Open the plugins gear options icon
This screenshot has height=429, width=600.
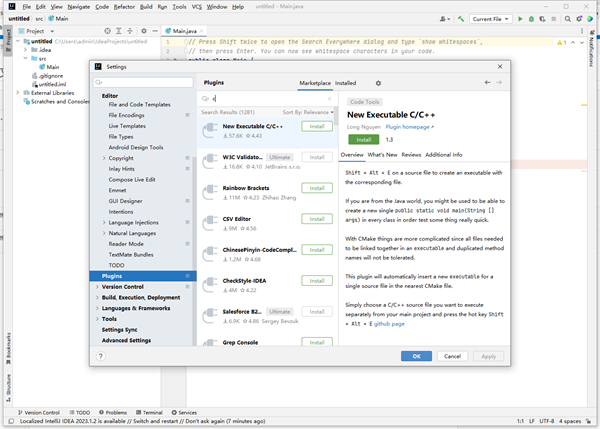(378, 83)
